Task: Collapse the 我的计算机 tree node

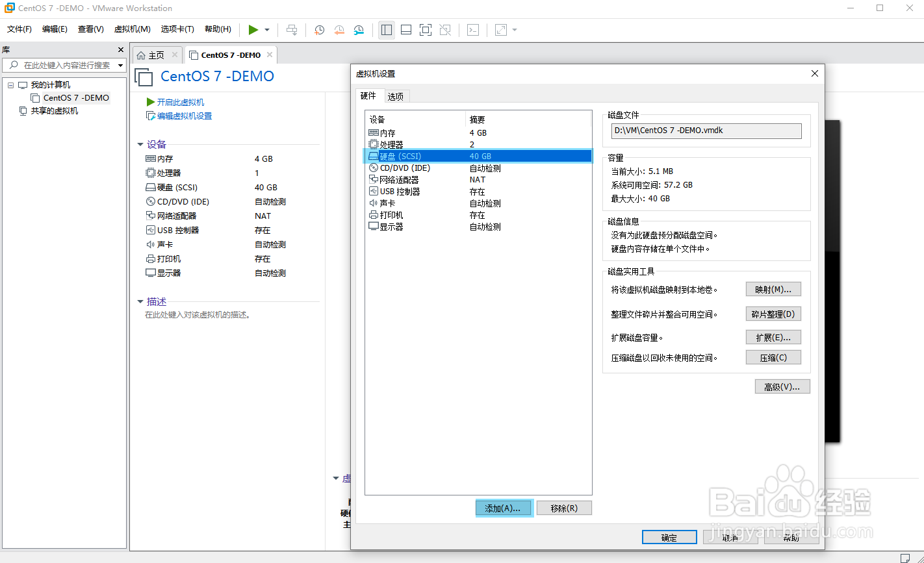Action: click(11, 85)
